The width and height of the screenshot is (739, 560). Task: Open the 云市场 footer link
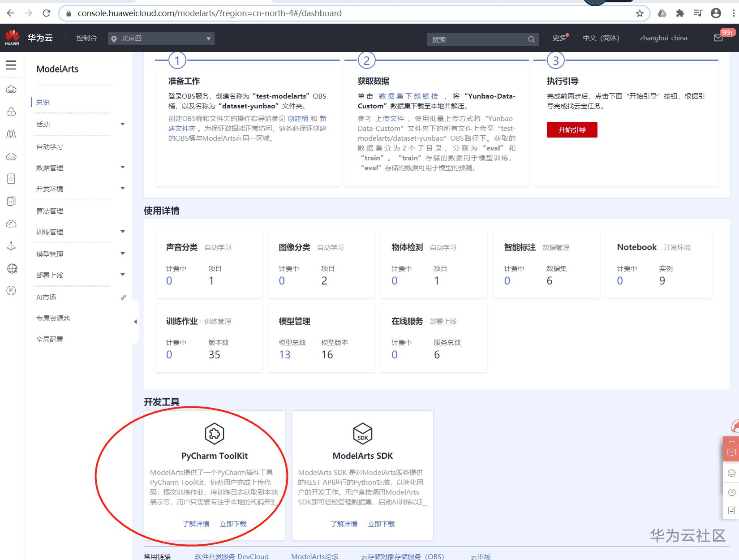[481, 556]
